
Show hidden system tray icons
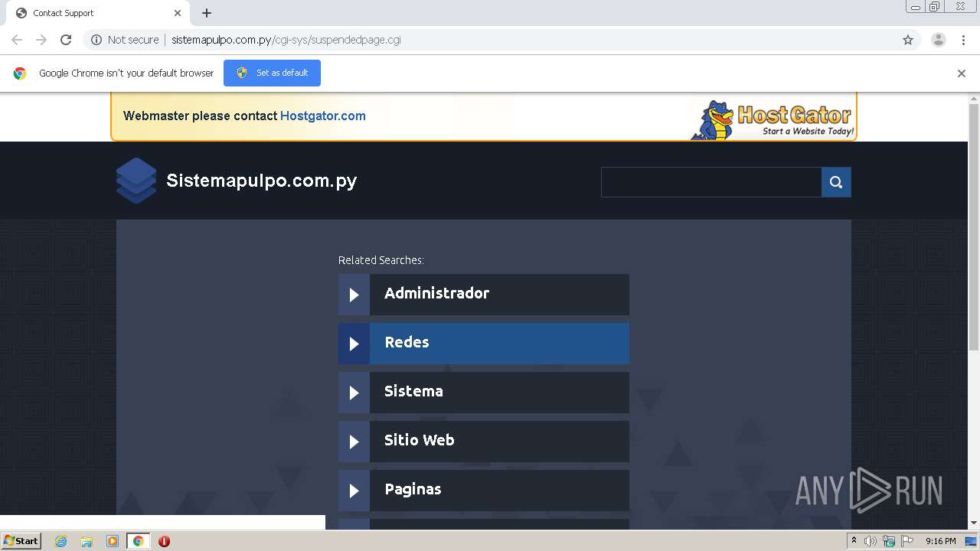pyautogui.click(x=854, y=541)
